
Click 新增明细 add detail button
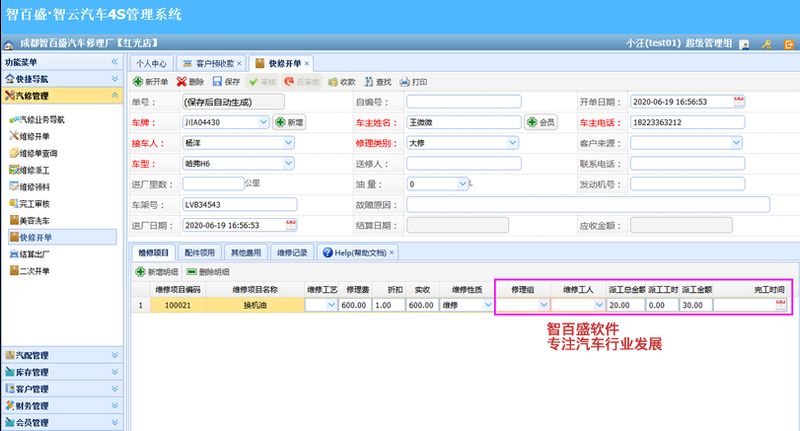pos(157,272)
